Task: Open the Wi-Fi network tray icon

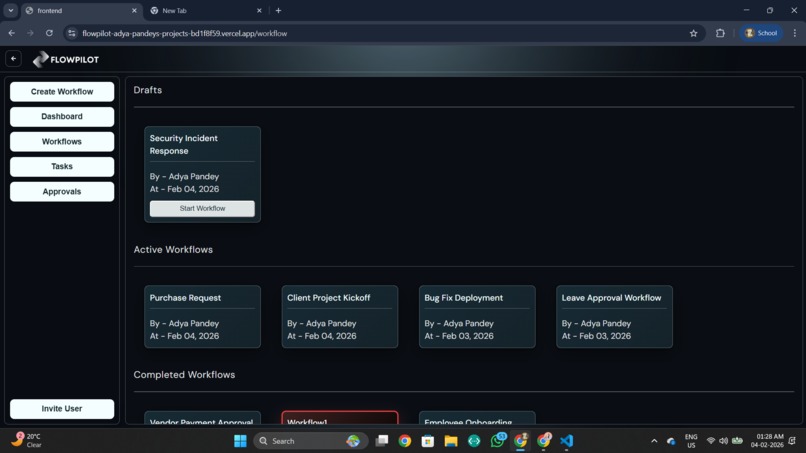Action: tap(711, 441)
